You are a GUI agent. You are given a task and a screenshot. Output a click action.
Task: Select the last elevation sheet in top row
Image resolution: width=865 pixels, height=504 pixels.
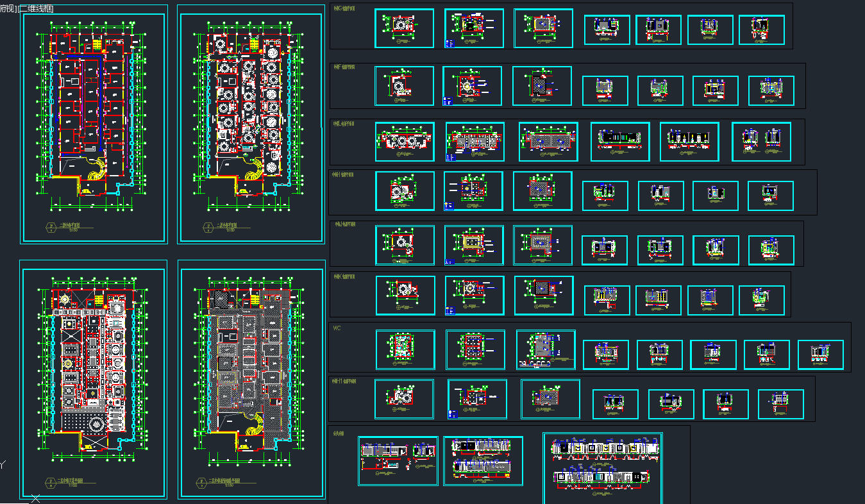pyautogui.click(x=761, y=29)
